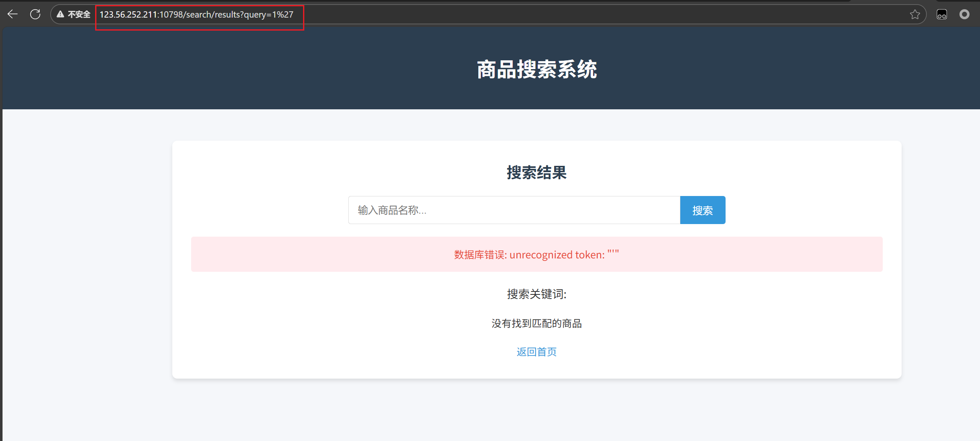Bookmark this page with the star icon
Screen dimensions: 980x441
click(915, 15)
